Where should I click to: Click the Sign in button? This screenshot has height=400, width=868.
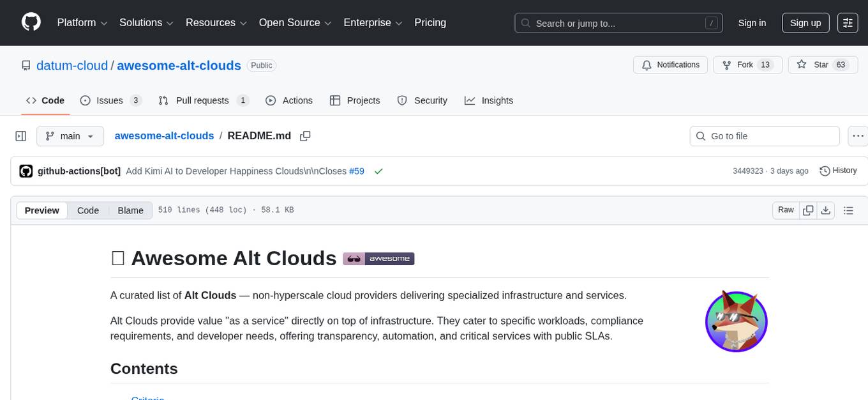pyautogui.click(x=752, y=23)
